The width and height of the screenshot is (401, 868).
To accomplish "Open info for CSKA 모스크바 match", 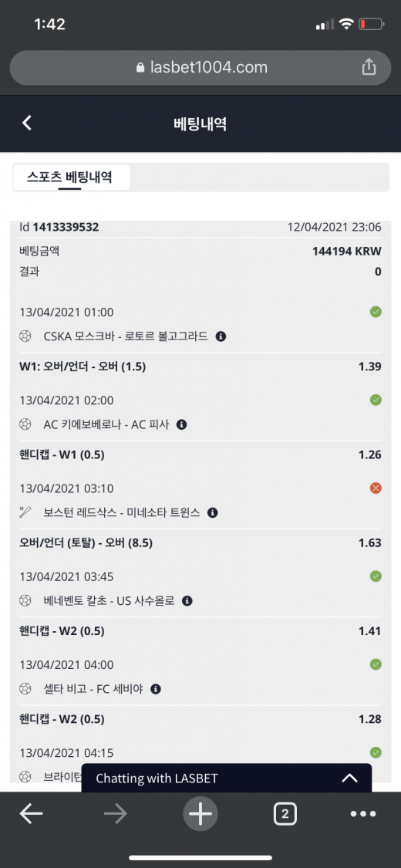I will tap(221, 336).
